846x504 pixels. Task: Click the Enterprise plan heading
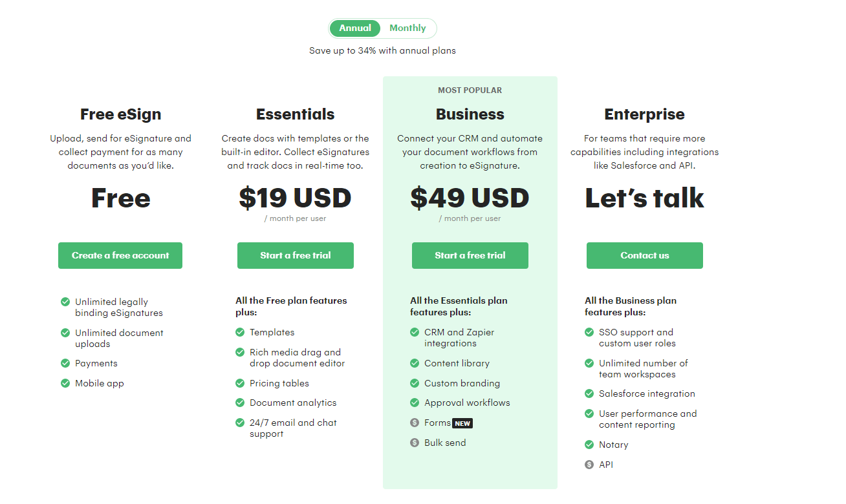coord(644,114)
